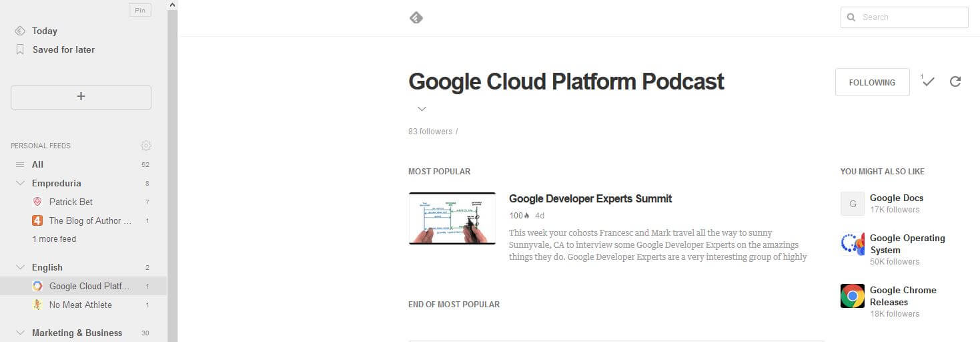Click in the Search input field
The height and width of the screenshot is (342, 980).
pyautogui.click(x=904, y=17)
